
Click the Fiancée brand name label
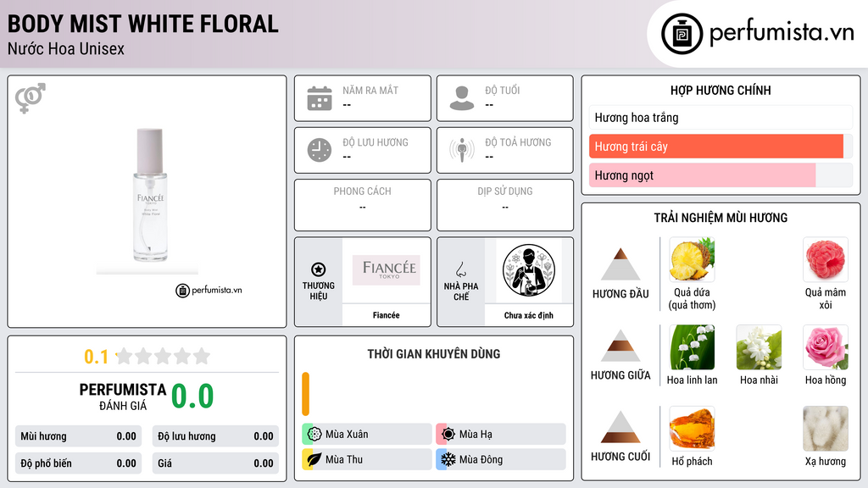[386, 315]
